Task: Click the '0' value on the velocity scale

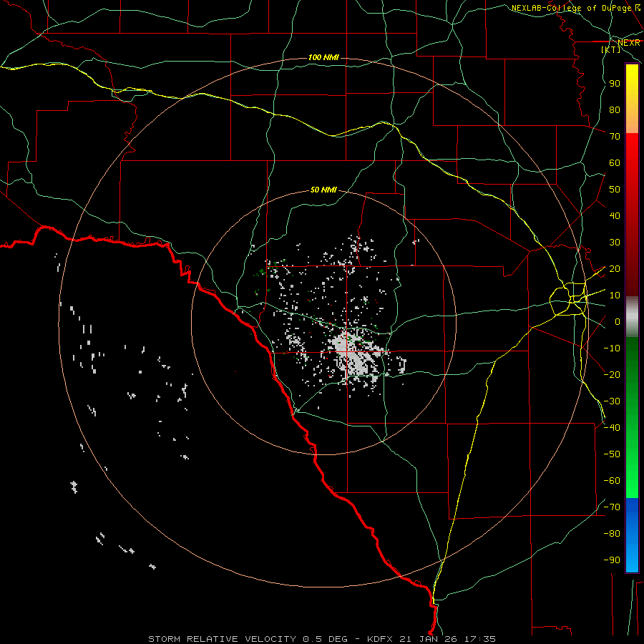Action: (618, 322)
